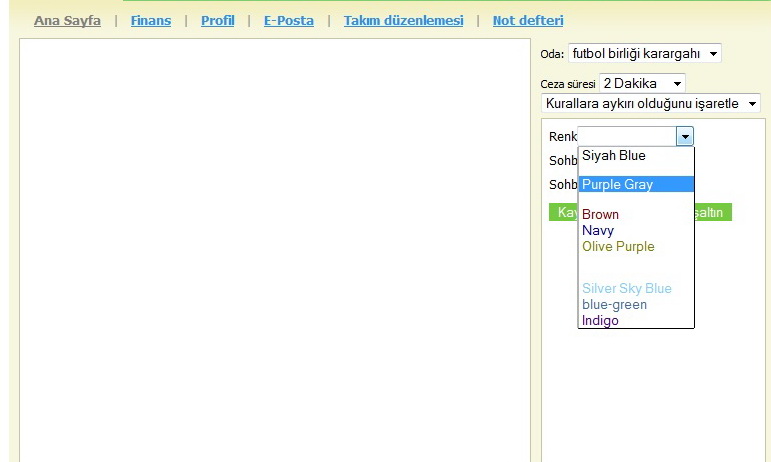Click the Renk dropdown arrow button
The width and height of the screenshot is (771, 462).
pos(685,136)
